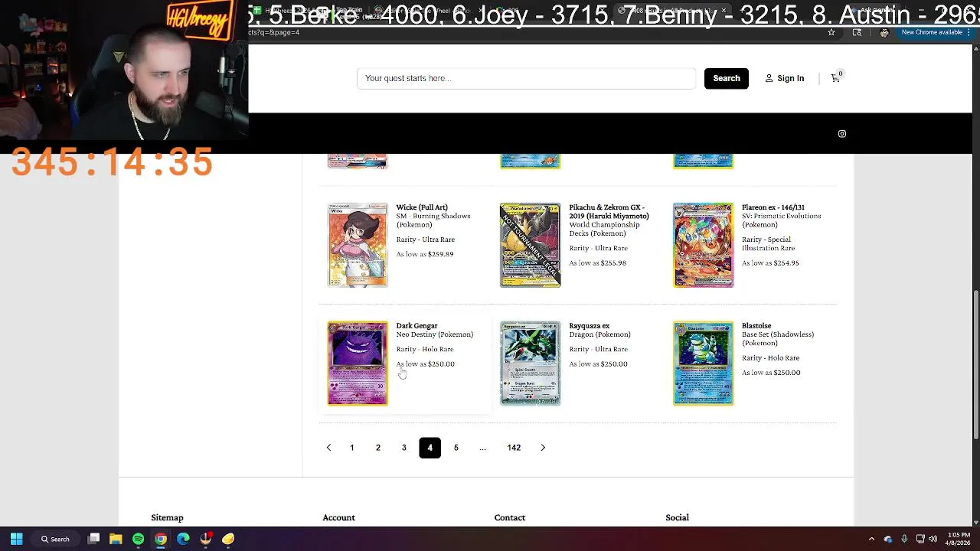The height and width of the screenshot is (551, 980).
Task: Open the taskbar app with red badge
Action: (x=206, y=539)
